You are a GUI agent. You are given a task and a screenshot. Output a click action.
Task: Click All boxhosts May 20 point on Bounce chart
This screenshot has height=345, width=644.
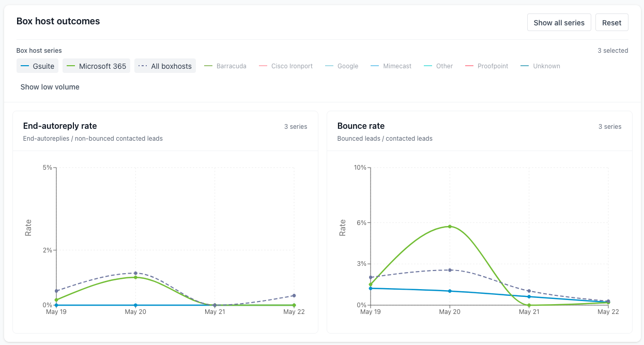[x=450, y=270]
